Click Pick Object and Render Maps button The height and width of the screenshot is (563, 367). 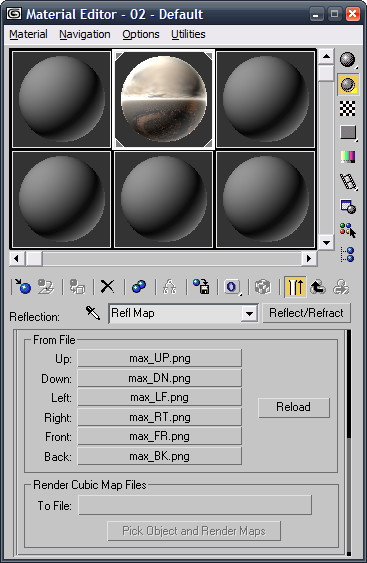pos(194,531)
